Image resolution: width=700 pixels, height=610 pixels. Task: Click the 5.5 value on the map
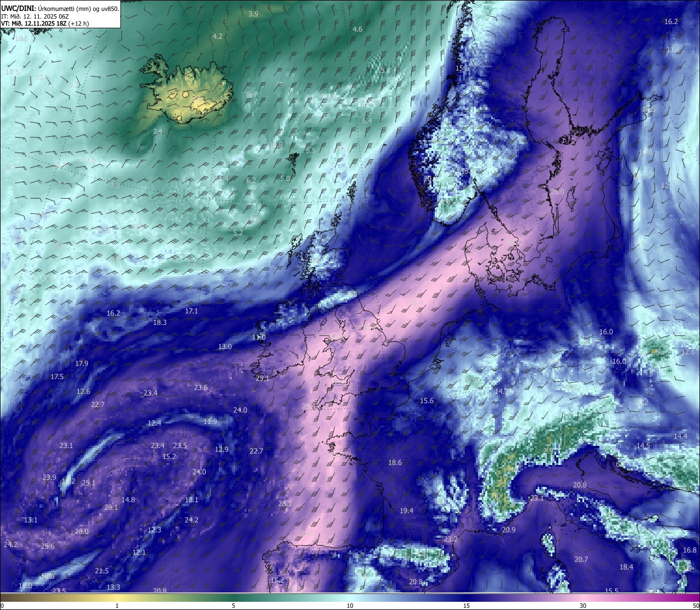(x=311, y=150)
